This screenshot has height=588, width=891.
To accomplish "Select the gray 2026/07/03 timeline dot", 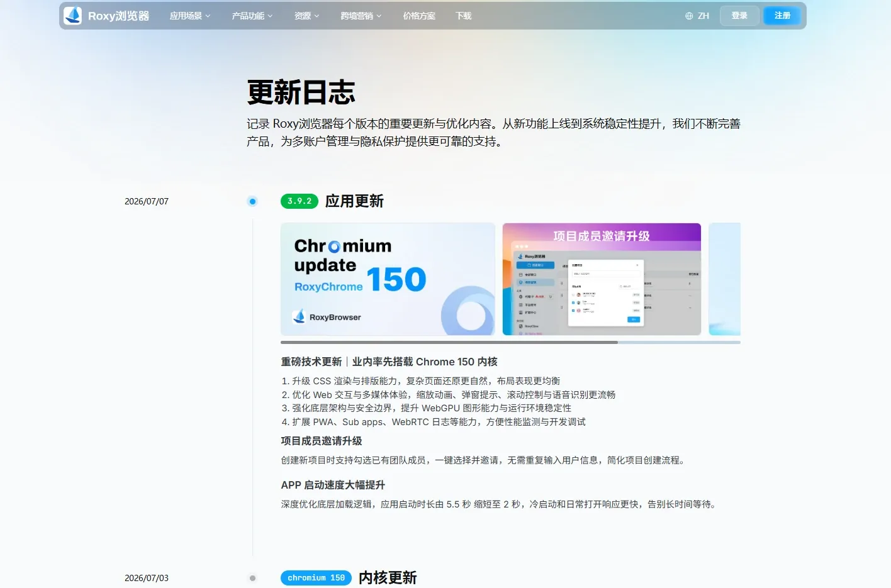I will (x=252, y=578).
